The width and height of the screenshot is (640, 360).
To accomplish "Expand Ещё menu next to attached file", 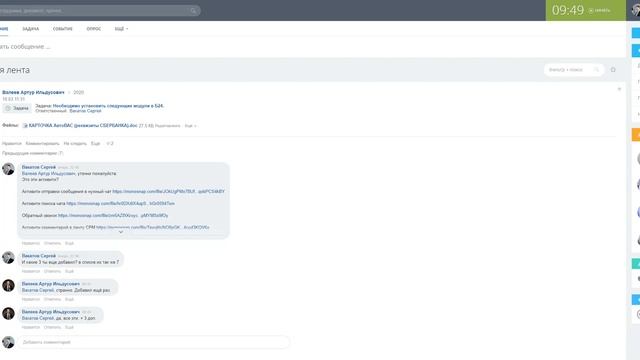I will (x=190, y=126).
